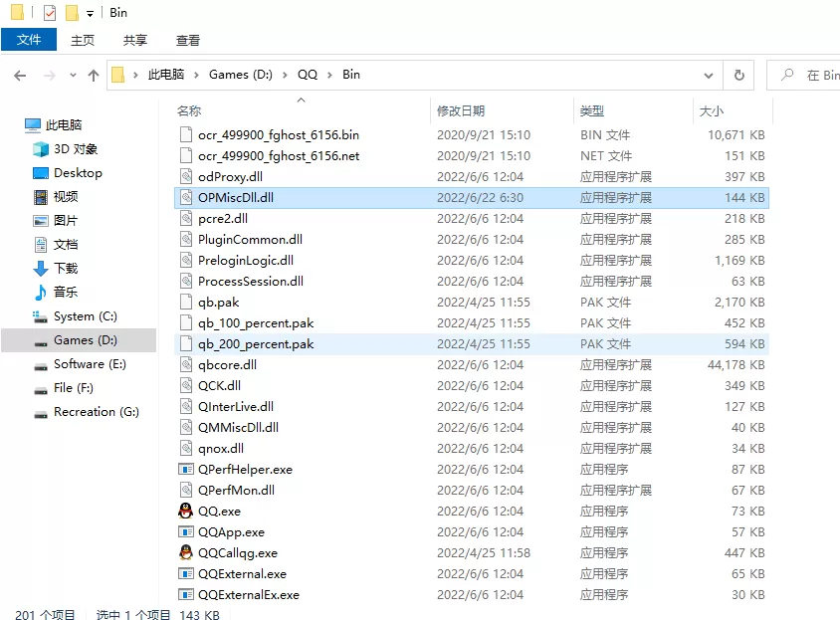840x620 pixels.
Task: Sort files by 修改日期 column header
Action: coord(461,111)
